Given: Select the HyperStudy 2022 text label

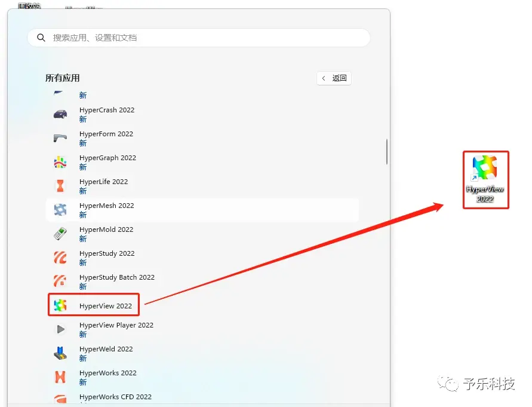Looking at the screenshot, I should point(107,253).
